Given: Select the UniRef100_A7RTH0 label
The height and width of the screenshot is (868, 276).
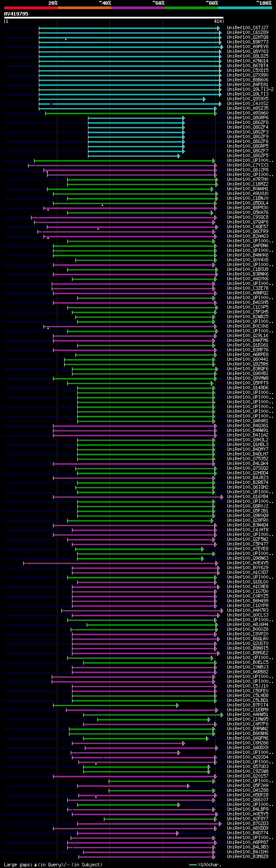Looking at the screenshot, I should (x=248, y=180).
